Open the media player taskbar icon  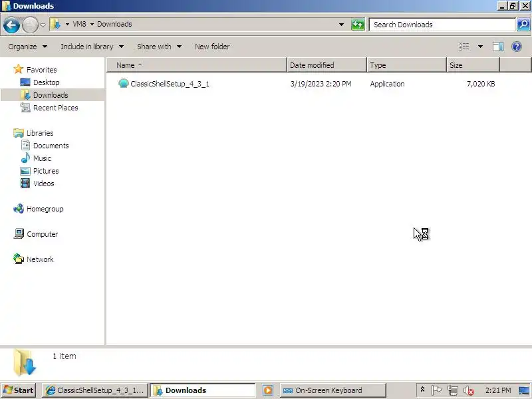268,390
